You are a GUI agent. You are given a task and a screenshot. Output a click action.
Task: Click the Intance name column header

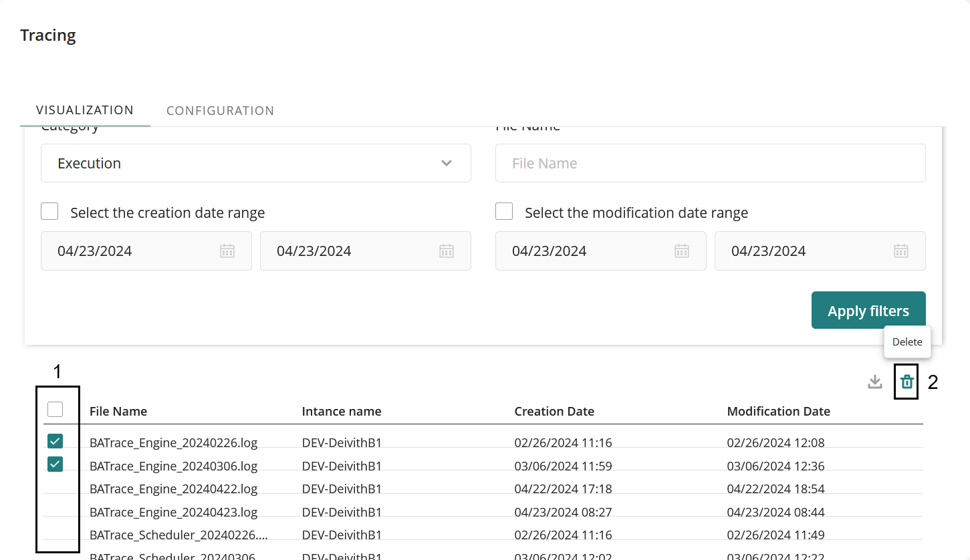click(342, 411)
